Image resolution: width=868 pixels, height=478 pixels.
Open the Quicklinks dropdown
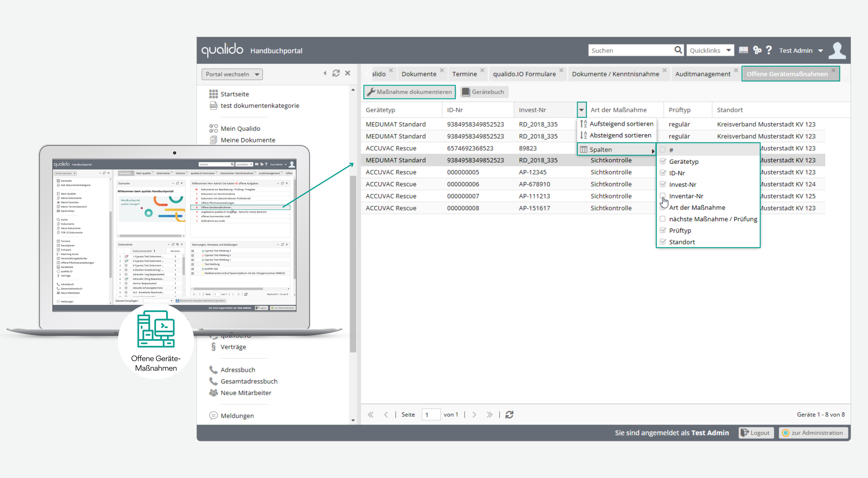coord(710,50)
